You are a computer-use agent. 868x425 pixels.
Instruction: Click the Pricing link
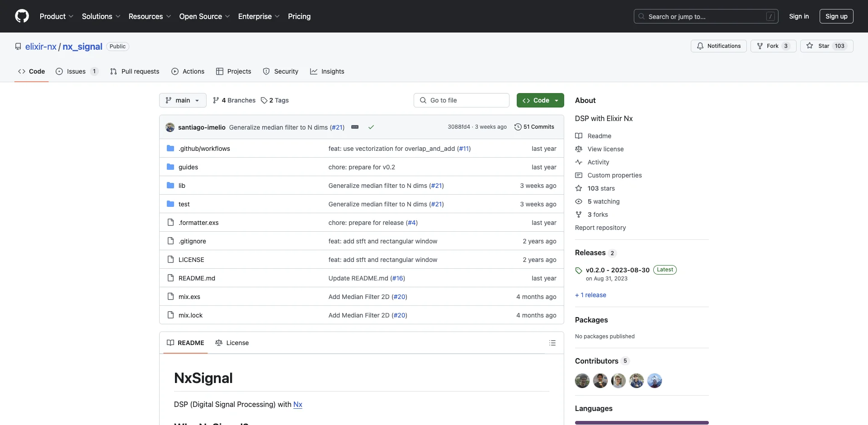tap(299, 16)
